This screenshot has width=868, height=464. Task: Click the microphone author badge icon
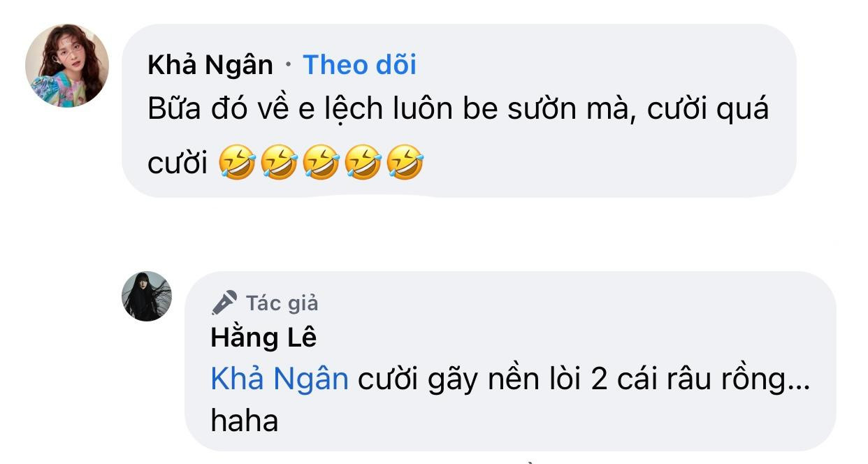224,303
